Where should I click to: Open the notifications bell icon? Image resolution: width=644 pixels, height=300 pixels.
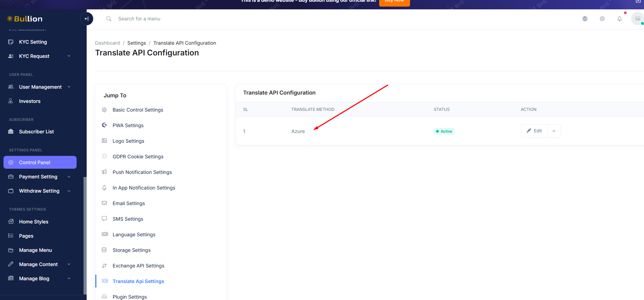point(620,19)
